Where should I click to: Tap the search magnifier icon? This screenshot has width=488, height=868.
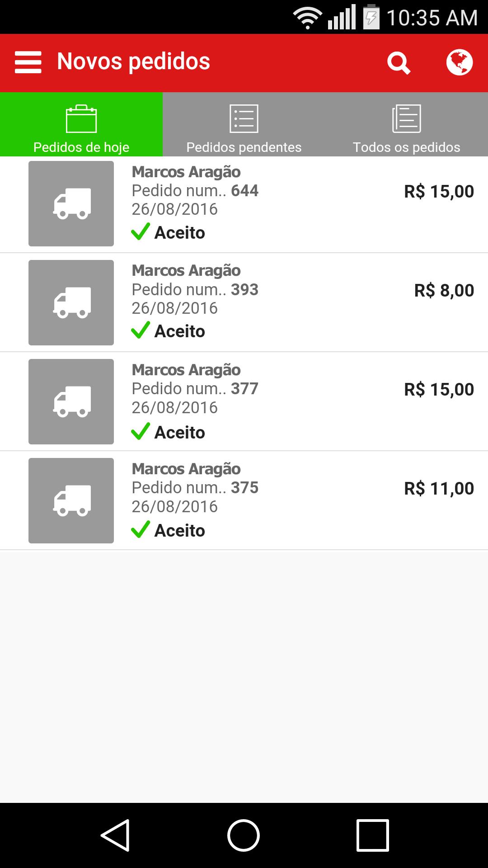[x=399, y=62]
